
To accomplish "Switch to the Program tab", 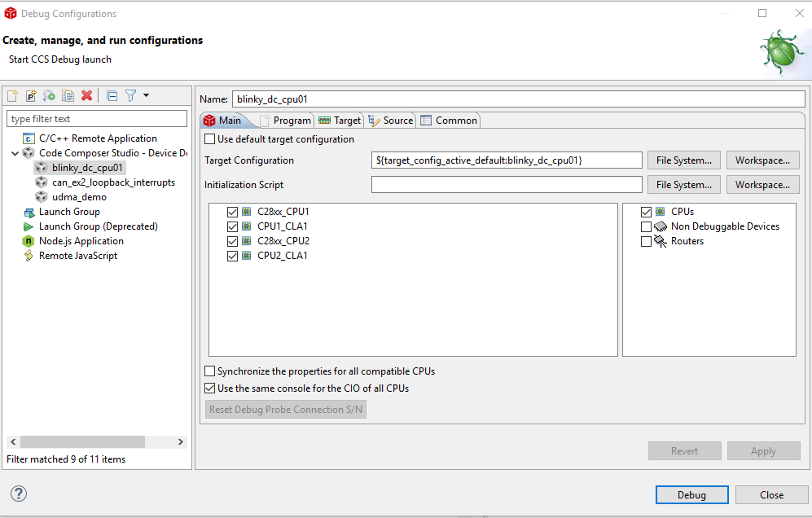I will pos(285,121).
